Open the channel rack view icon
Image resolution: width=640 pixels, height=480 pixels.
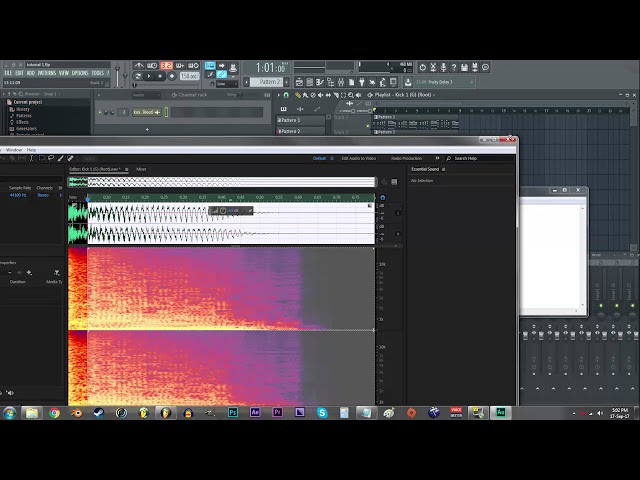click(x=309, y=82)
